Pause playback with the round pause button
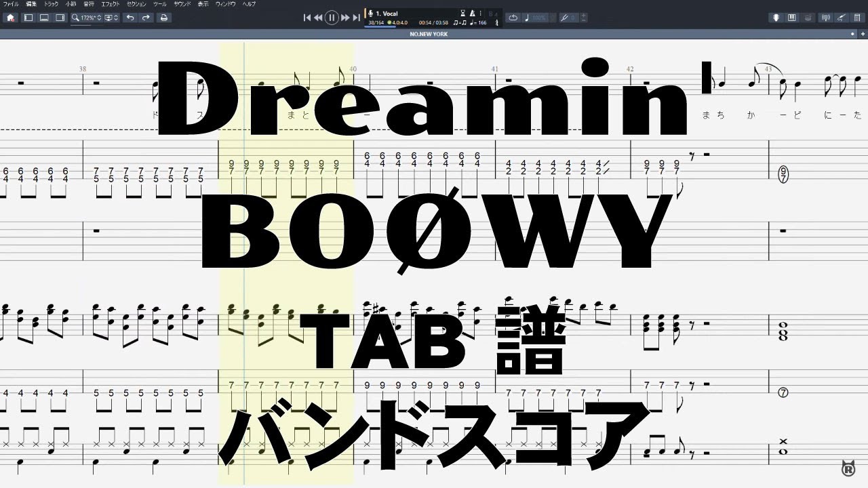Screen dimensions: 868x488 pyautogui.click(x=332, y=18)
